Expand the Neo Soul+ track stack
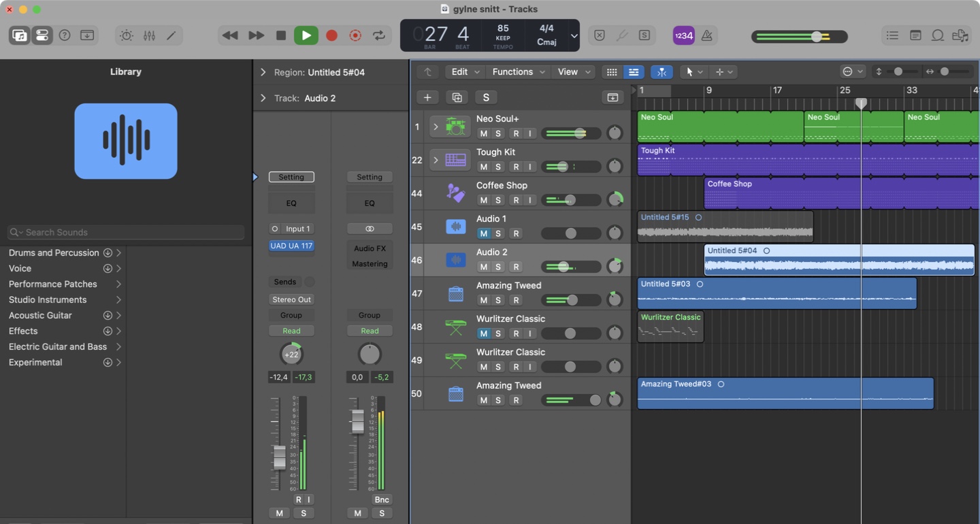The height and width of the screenshot is (524, 980). (x=436, y=127)
